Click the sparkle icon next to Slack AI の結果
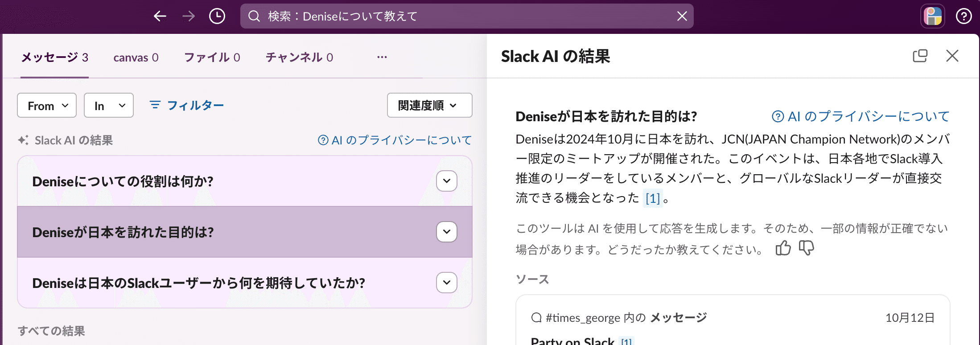This screenshot has width=980, height=345. click(23, 140)
